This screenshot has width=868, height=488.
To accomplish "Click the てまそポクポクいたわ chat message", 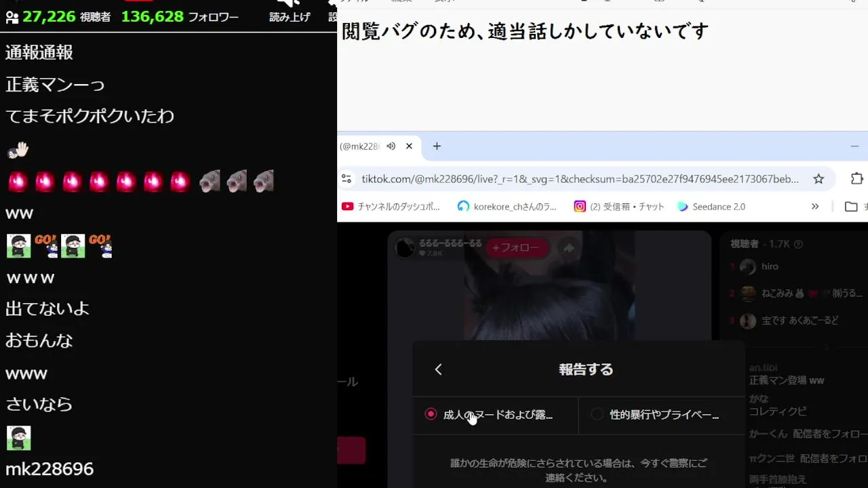I will [90, 116].
